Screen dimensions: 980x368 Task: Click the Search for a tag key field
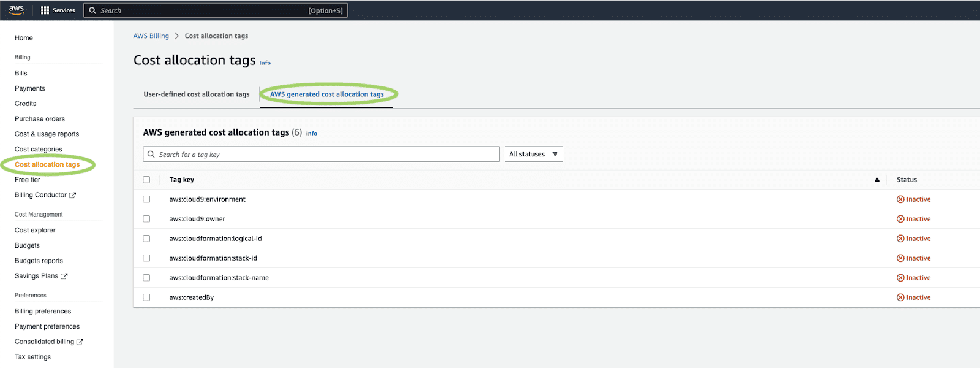(x=322, y=154)
